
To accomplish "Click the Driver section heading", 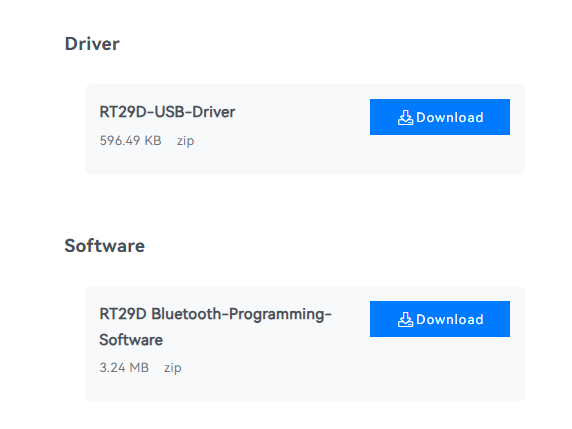I will point(92,44).
